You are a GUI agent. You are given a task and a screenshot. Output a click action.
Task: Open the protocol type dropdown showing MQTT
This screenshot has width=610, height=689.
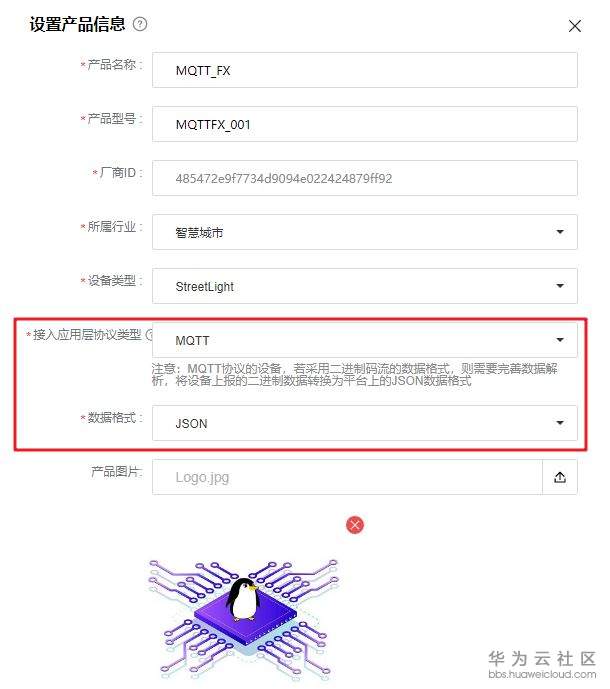point(365,340)
